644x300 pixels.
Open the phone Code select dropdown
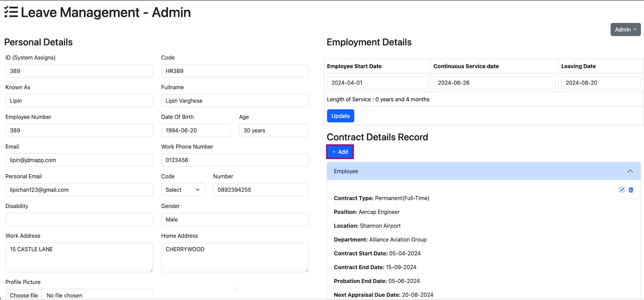tap(183, 190)
